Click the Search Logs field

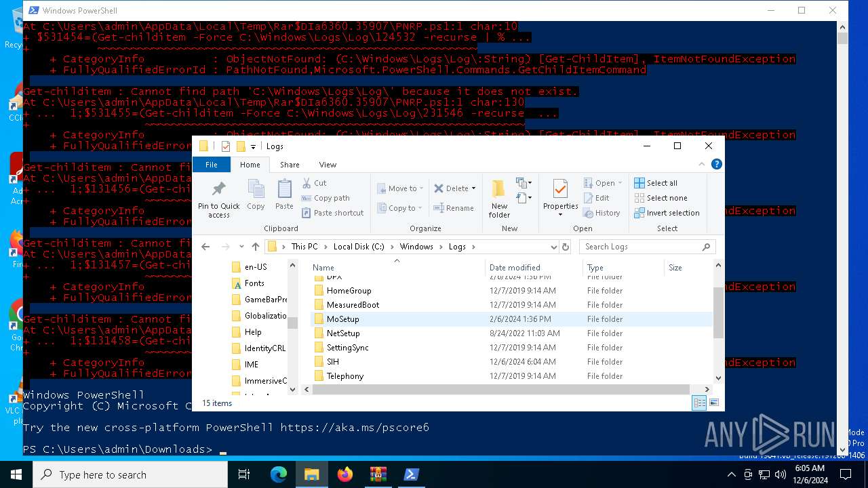coord(648,247)
